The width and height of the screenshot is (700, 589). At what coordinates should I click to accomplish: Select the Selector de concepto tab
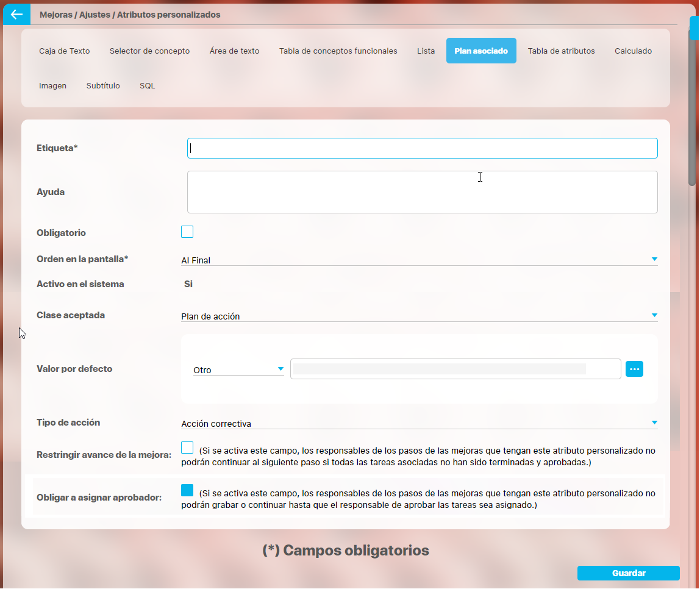click(x=149, y=51)
